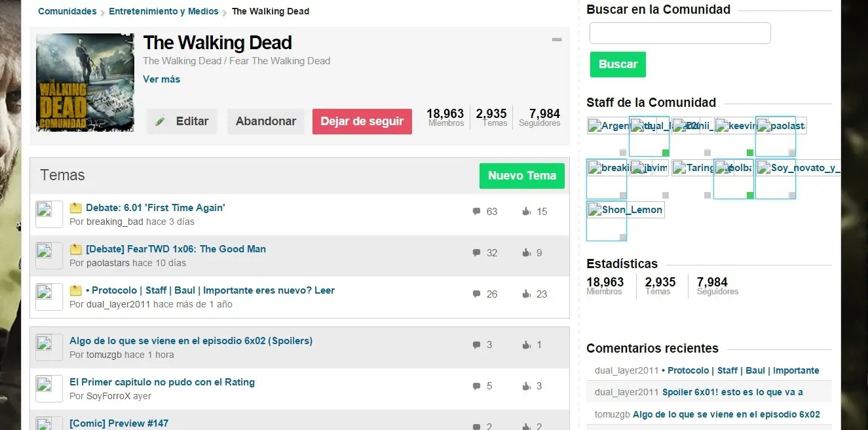
Task: Click the Editar button with the pencil
Action: [x=181, y=121]
